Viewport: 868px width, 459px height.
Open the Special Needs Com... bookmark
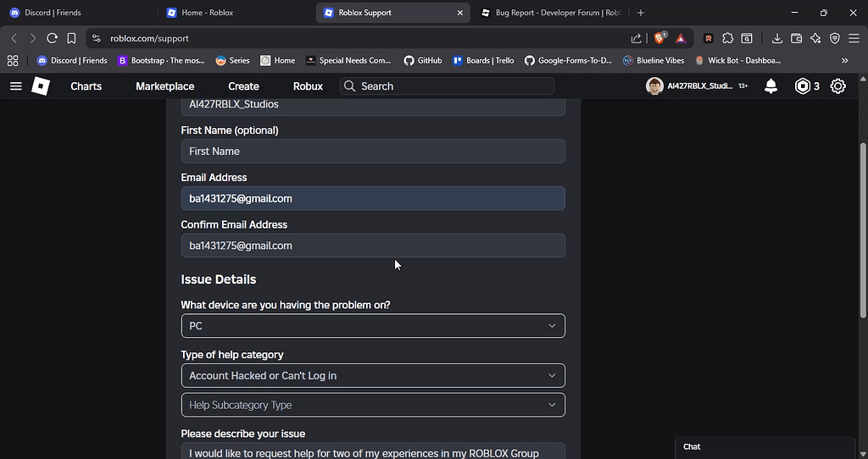(348, 60)
